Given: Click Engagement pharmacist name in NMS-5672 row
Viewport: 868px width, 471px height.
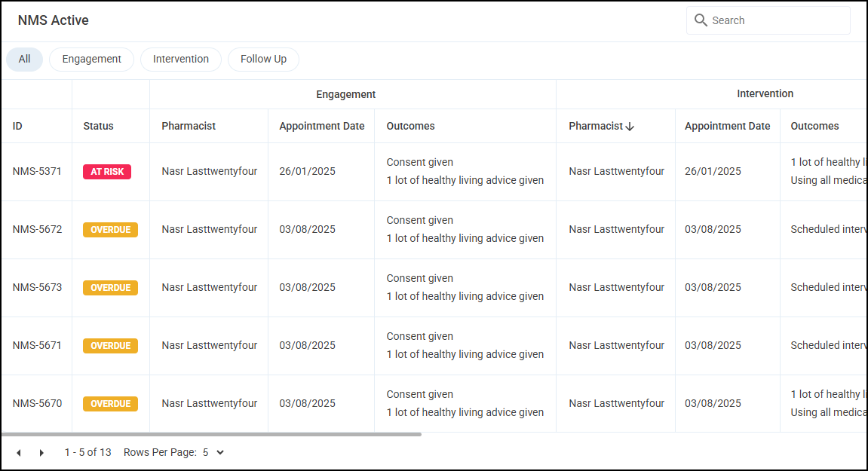Looking at the screenshot, I should [x=209, y=230].
